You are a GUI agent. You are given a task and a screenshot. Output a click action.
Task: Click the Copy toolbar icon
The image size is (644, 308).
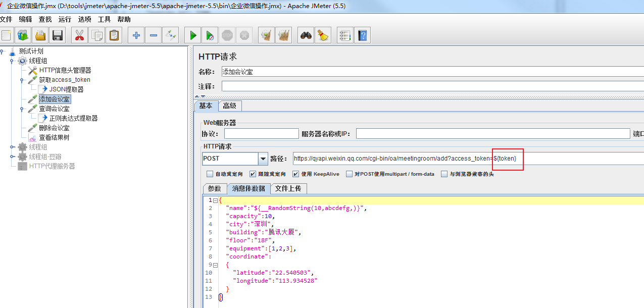pyautogui.click(x=97, y=35)
